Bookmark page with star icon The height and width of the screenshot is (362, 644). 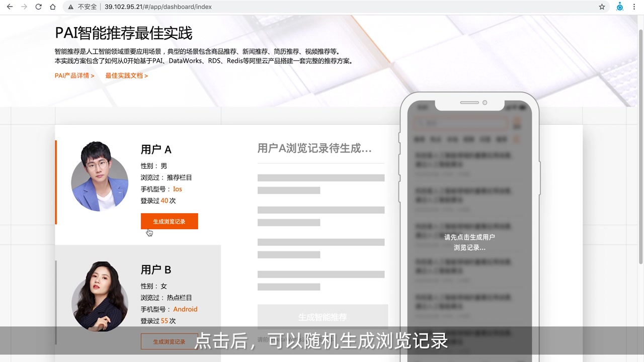pos(602,7)
